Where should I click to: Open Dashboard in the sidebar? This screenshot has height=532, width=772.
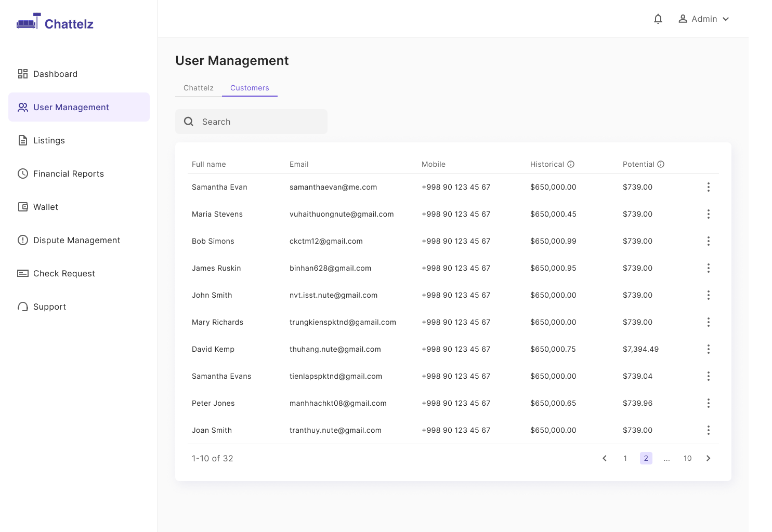[x=79, y=74]
